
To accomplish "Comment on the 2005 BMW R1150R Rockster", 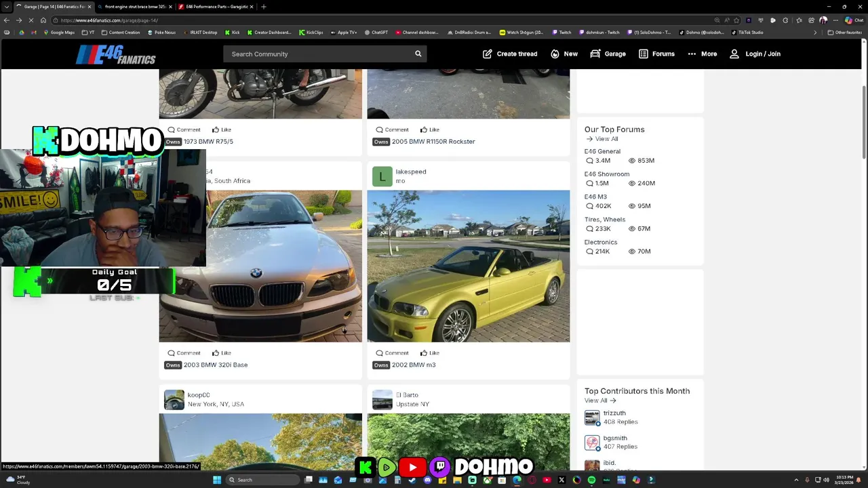I will click(392, 129).
